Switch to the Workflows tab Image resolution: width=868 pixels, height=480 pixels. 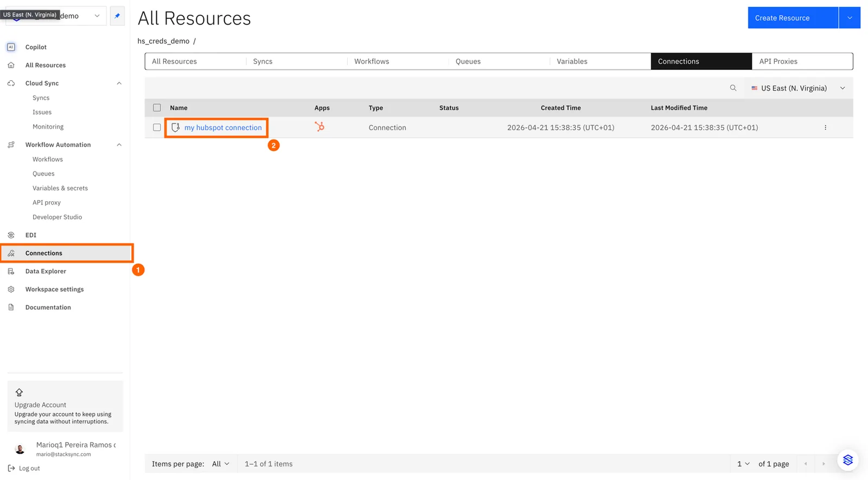(398, 61)
